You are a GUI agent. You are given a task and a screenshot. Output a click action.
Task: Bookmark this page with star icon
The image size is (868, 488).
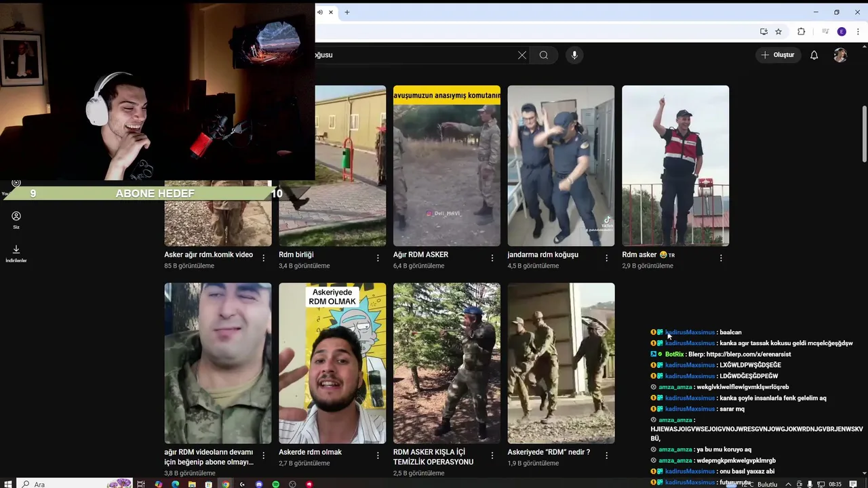[778, 31]
